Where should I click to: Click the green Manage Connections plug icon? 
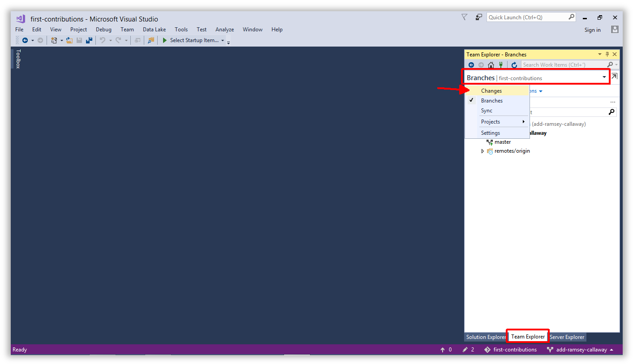point(500,65)
